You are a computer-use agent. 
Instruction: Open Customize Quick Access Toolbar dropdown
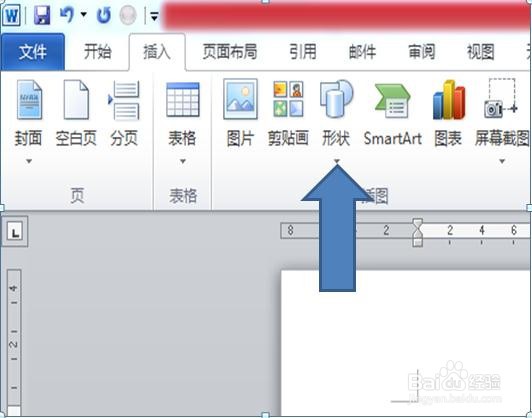pyautogui.click(x=154, y=16)
